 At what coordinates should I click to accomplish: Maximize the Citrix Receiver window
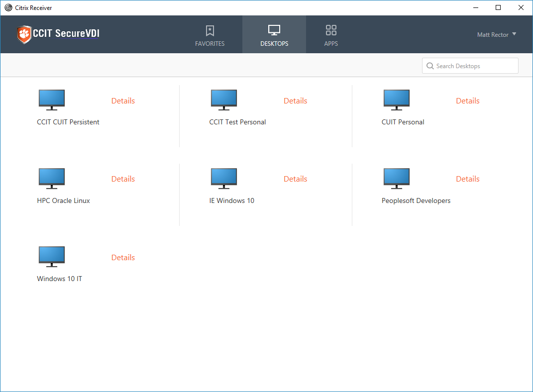pos(498,7)
